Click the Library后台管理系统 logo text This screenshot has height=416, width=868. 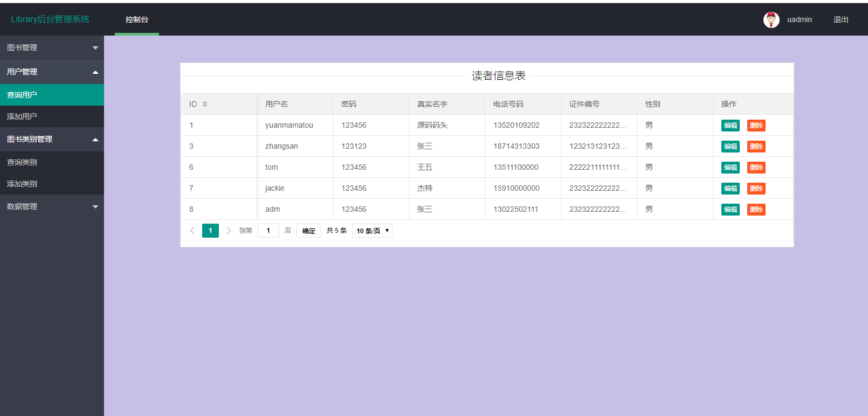50,19
